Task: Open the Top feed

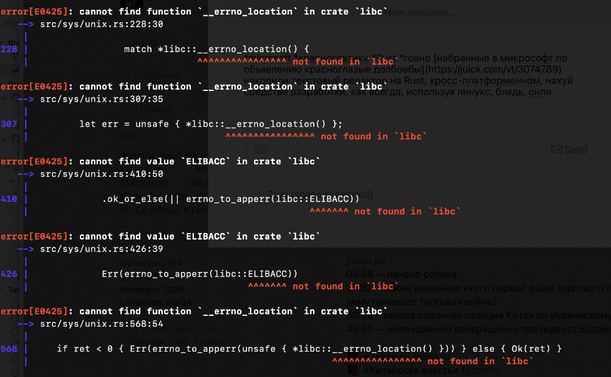Action: pyautogui.click(x=149, y=41)
